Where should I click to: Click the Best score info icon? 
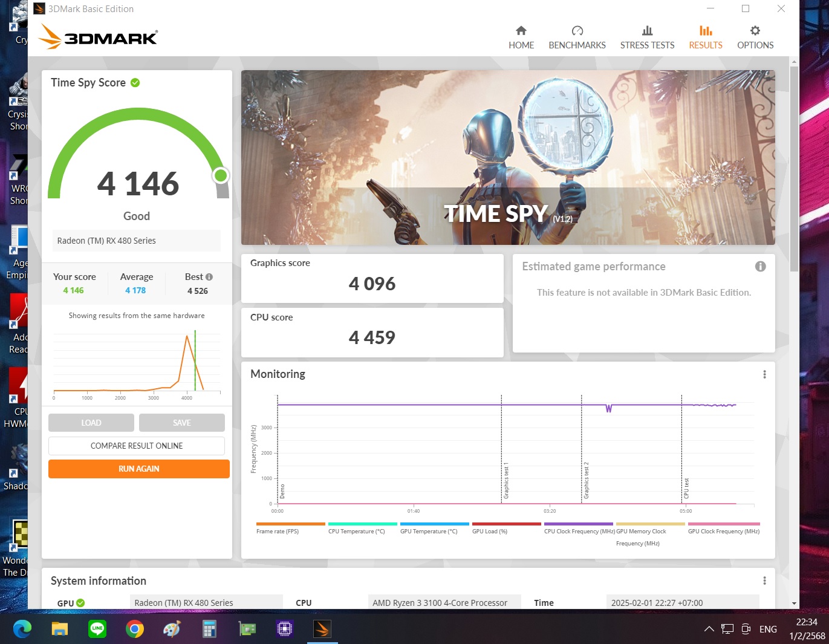209,277
